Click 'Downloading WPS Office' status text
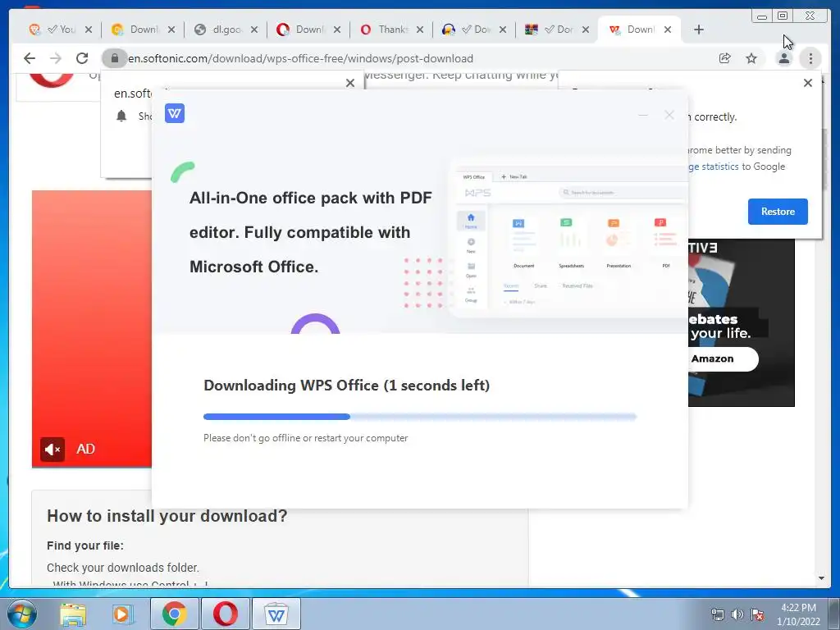The width and height of the screenshot is (840, 630). (347, 386)
